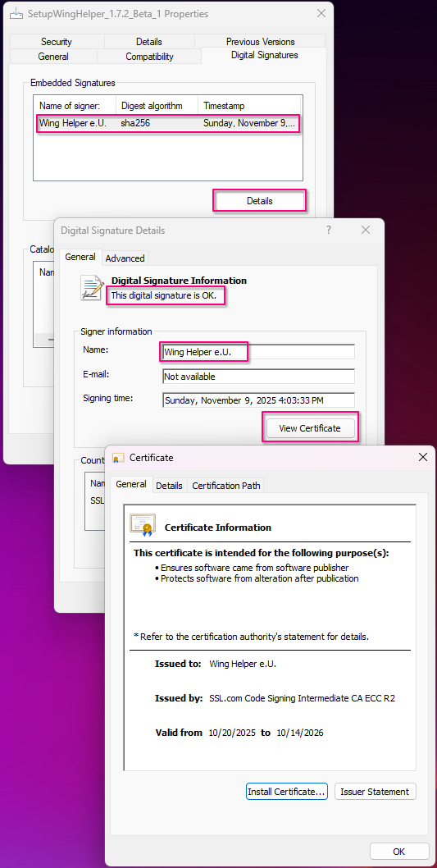Select the Certificate General tab

tap(131, 484)
